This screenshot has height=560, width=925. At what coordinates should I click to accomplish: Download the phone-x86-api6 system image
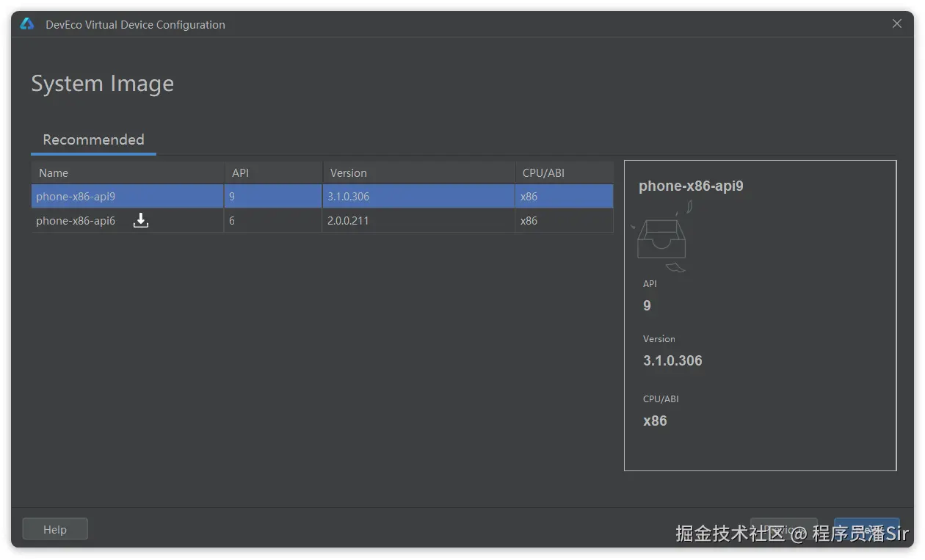pos(141,220)
